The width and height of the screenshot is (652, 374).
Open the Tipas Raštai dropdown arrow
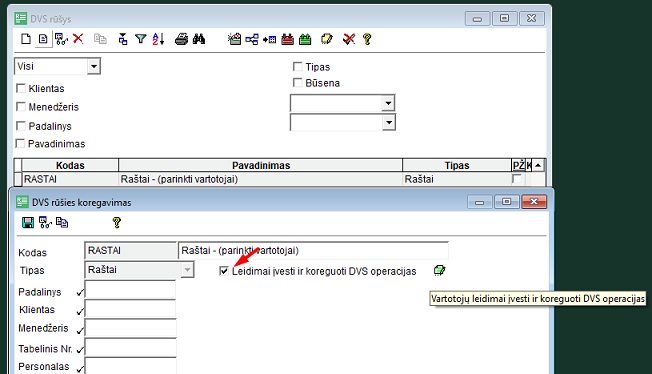pos(188,270)
